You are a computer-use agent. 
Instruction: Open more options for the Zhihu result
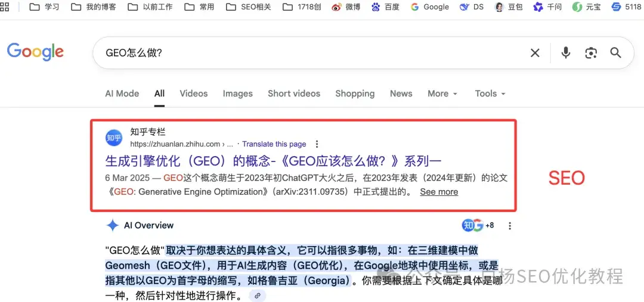317,144
